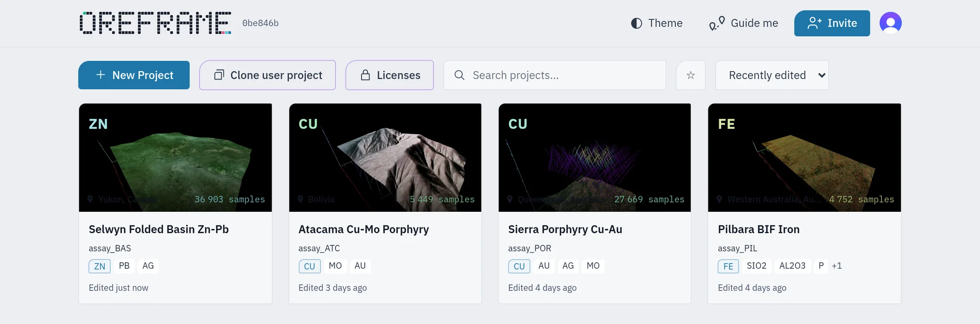Viewport: 980px width, 324px height.
Task: Click the location pin on Pilbara card
Action: tap(719, 199)
